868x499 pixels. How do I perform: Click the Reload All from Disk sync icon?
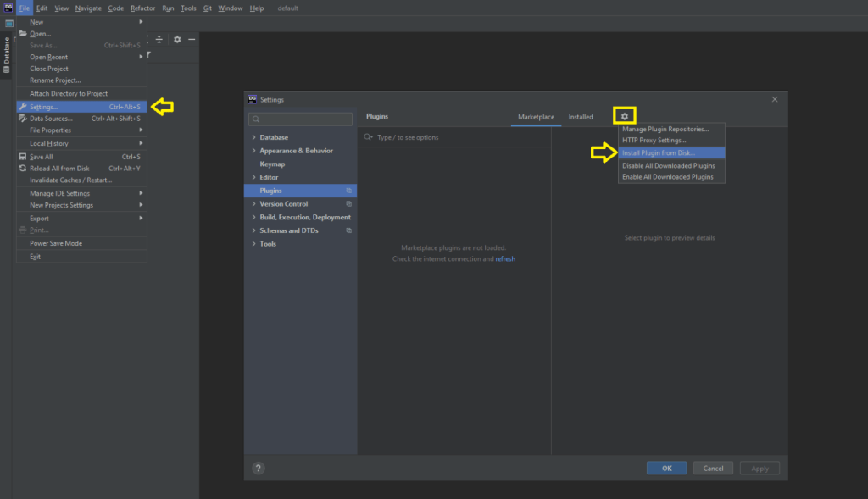point(21,169)
